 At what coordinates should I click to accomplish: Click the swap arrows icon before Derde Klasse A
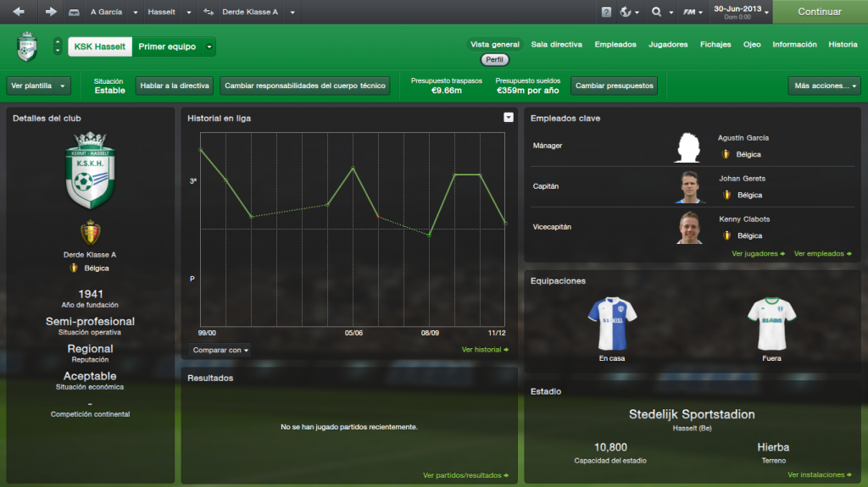pos(209,12)
